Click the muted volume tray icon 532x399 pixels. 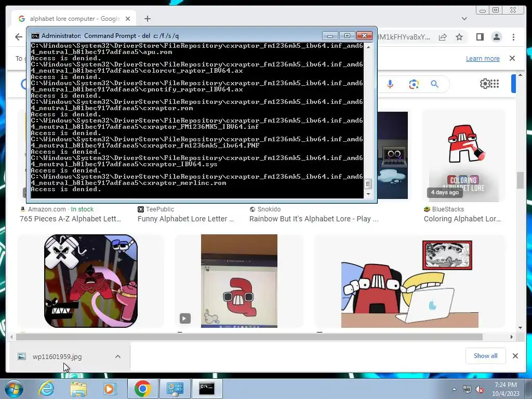coord(480,390)
